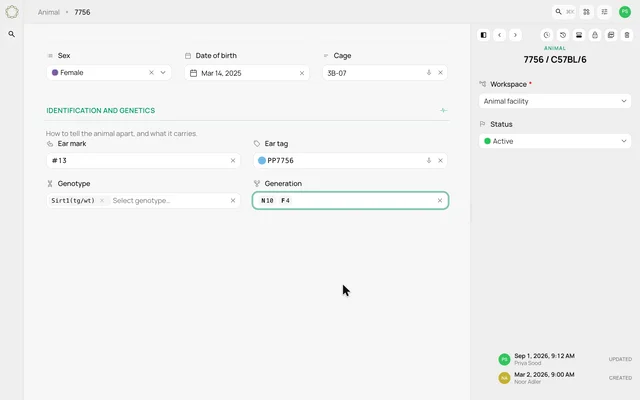
Task: Collapse the Identification and Genetics section
Action: (x=444, y=111)
